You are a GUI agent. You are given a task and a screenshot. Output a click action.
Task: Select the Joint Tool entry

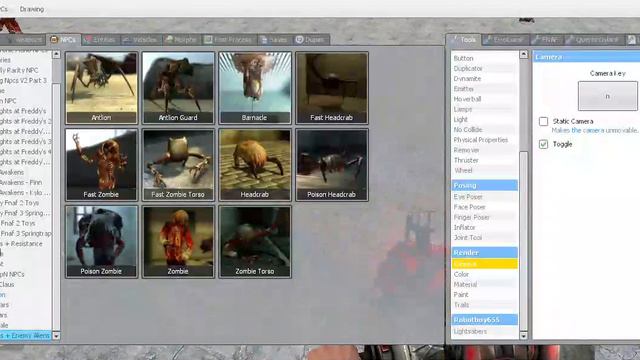tap(484, 238)
